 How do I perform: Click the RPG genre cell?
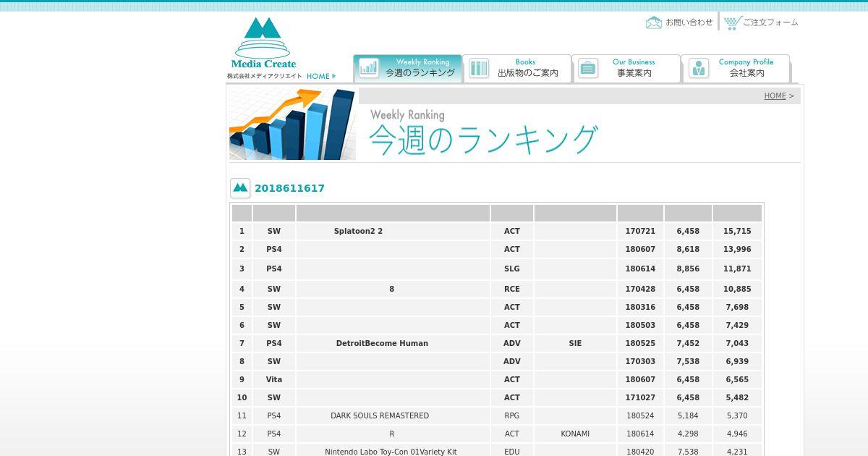point(512,415)
